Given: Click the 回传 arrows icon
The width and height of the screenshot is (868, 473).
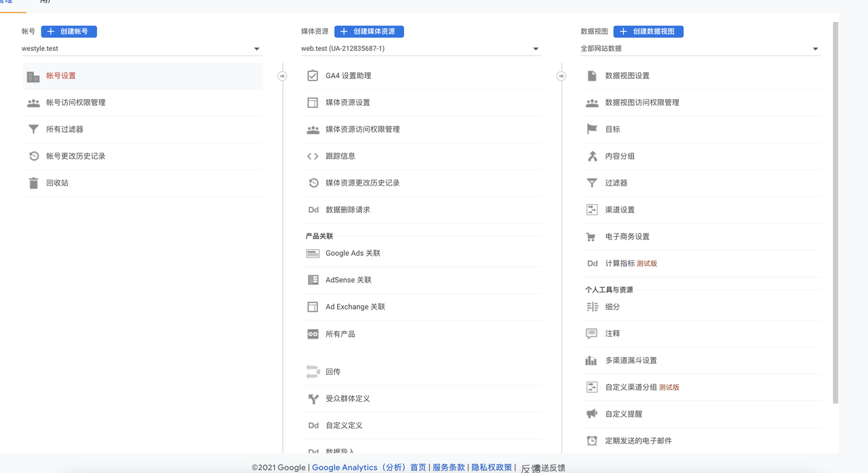Looking at the screenshot, I should [x=313, y=372].
